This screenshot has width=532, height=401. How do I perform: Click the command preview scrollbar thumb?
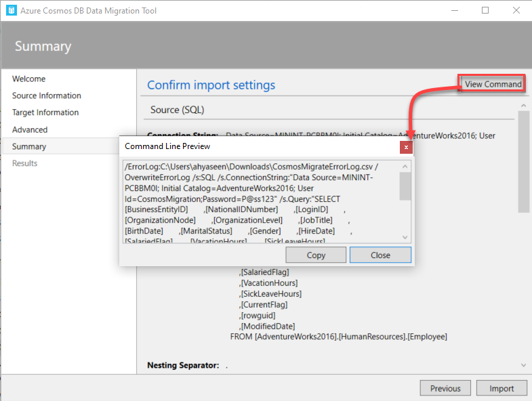pyautogui.click(x=405, y=186)
